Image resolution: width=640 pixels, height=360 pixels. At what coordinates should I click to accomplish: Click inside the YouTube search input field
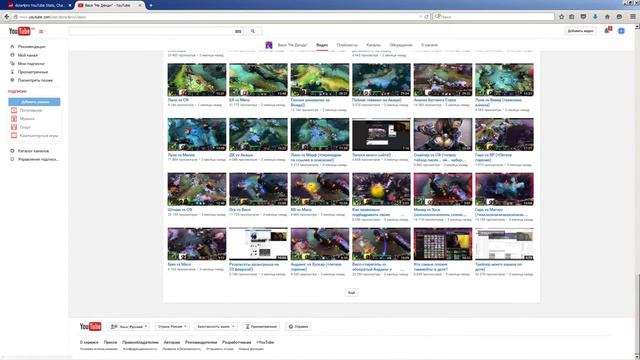[151, 31]
